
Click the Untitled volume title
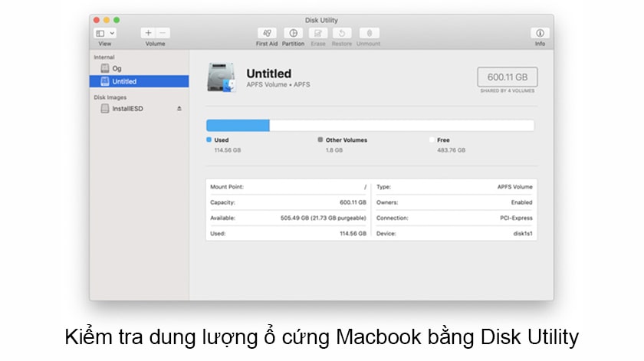coord(268,74)
